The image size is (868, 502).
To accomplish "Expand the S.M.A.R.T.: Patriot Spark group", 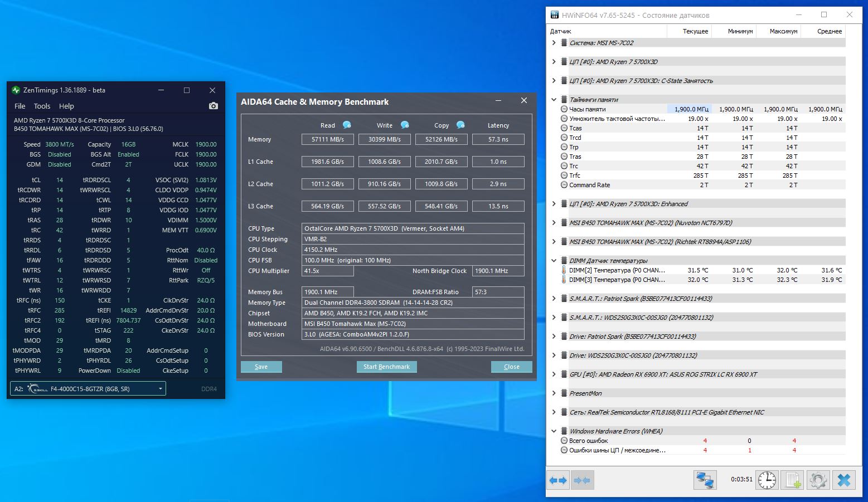I will coord(554,299).
